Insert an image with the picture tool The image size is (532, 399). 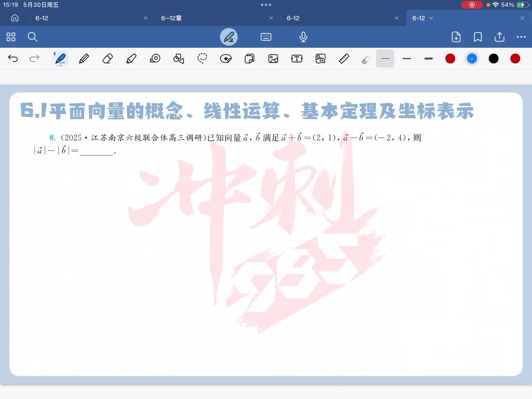pos(273,59)
